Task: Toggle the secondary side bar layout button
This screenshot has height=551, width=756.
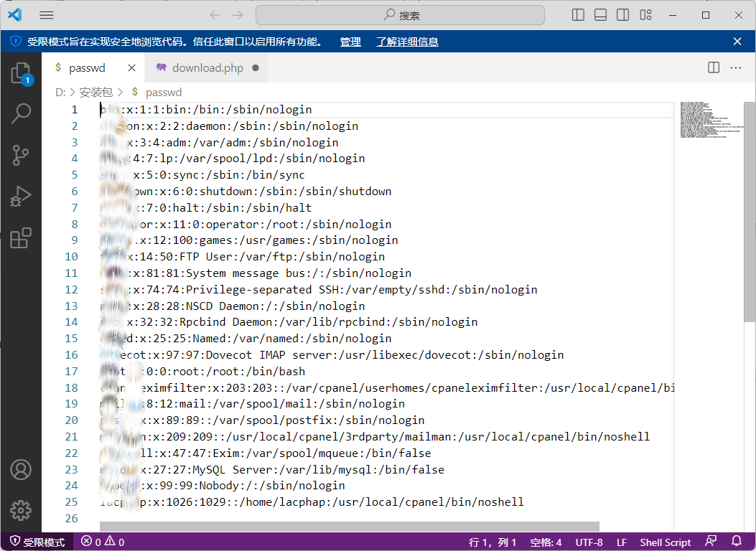Action: (622, 15)
